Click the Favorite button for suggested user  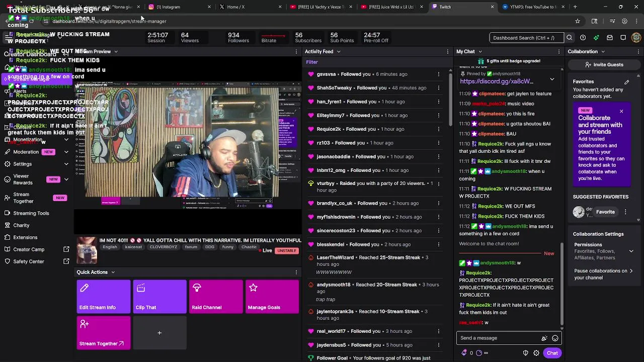coord(605,212)
